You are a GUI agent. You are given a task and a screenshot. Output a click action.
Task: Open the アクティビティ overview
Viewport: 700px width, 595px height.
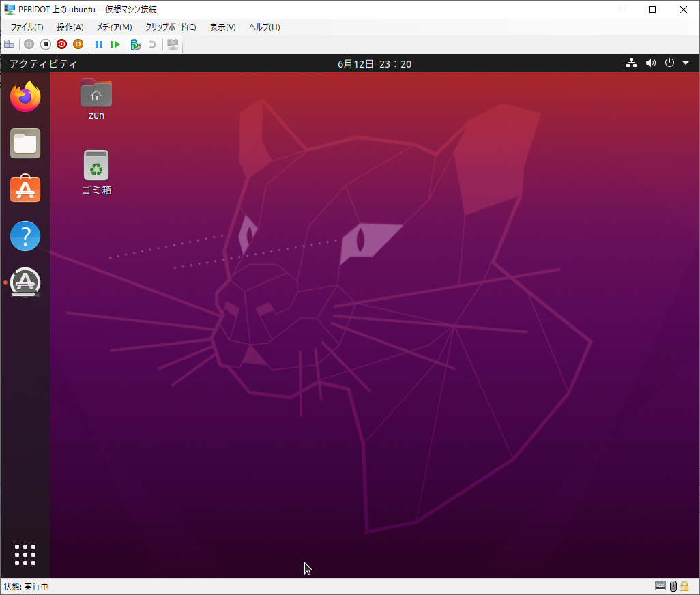pos(43,64)
